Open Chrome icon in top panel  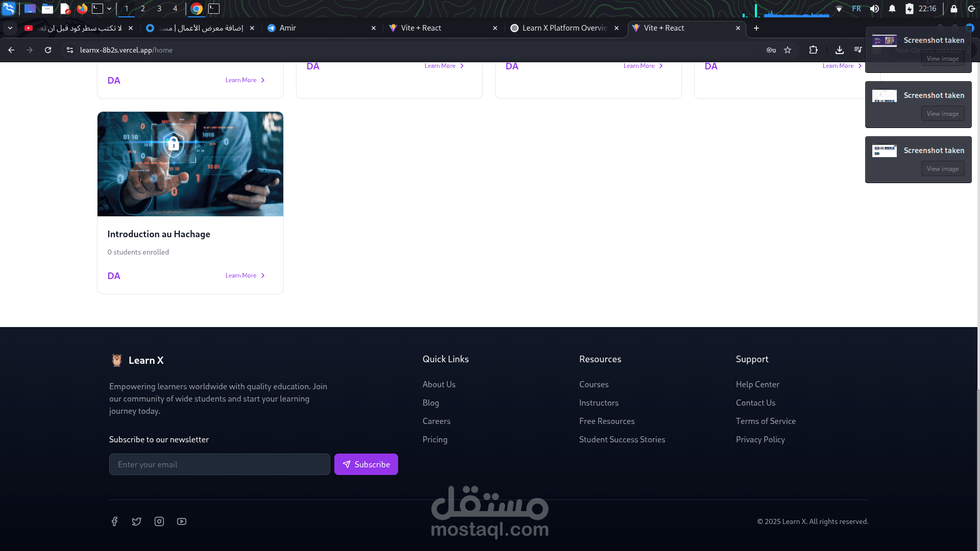[197, 9]
